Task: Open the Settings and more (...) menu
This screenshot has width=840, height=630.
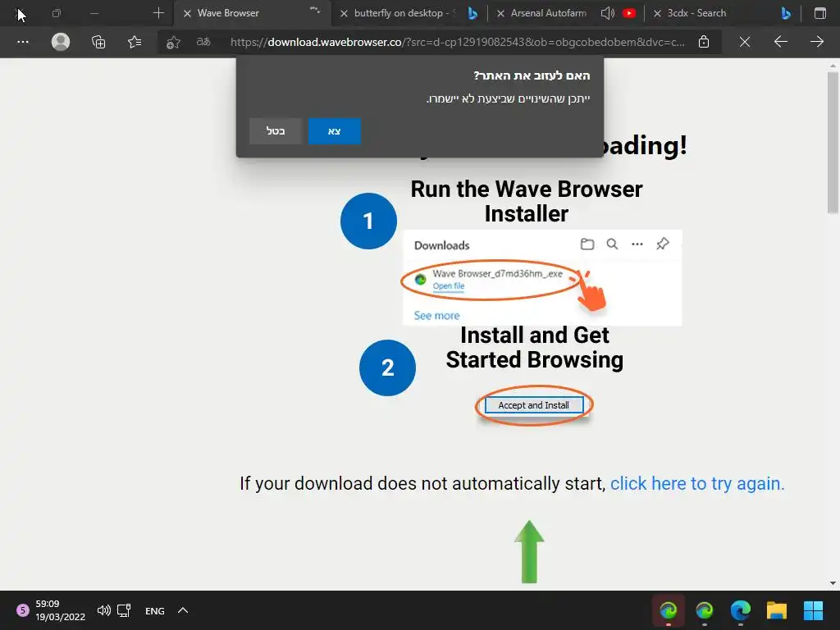Action: pos(22,42)
